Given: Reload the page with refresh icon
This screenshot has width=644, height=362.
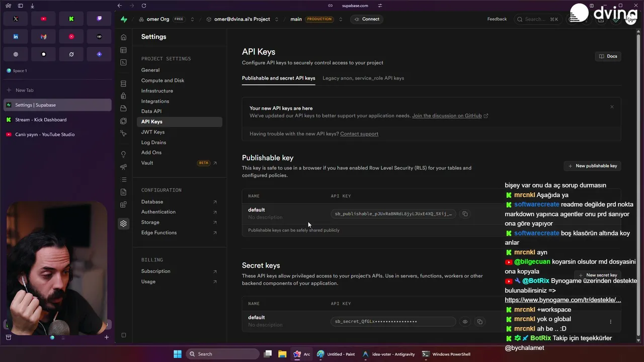Looking at the screenshot, I should click(144, 6).
